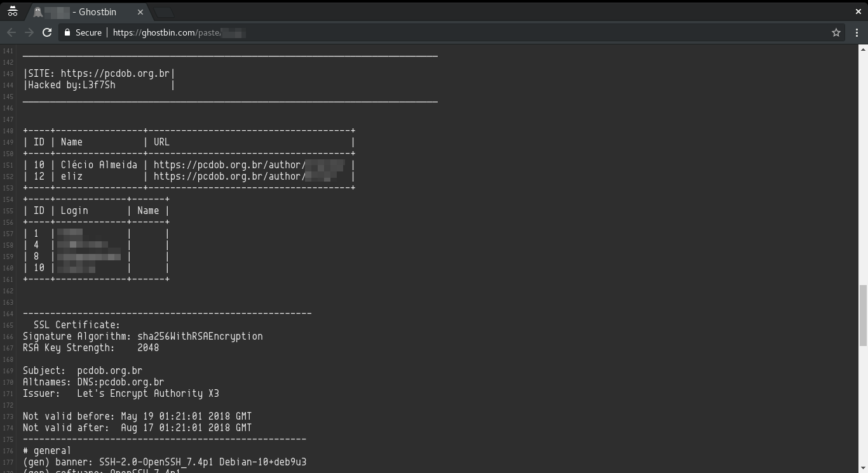Close the browser window

coord(858,11)
